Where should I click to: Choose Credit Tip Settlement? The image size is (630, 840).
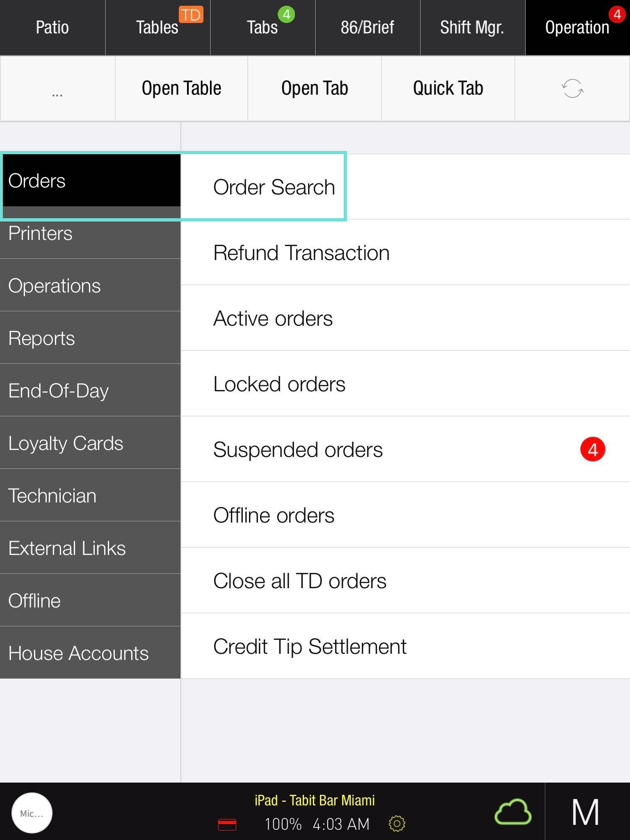click(310, 646)
